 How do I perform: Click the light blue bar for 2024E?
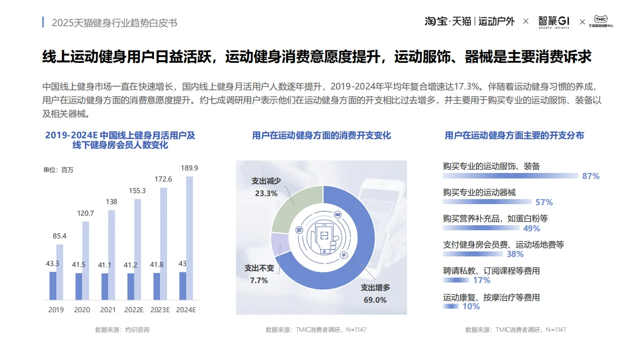coord(189,238)
